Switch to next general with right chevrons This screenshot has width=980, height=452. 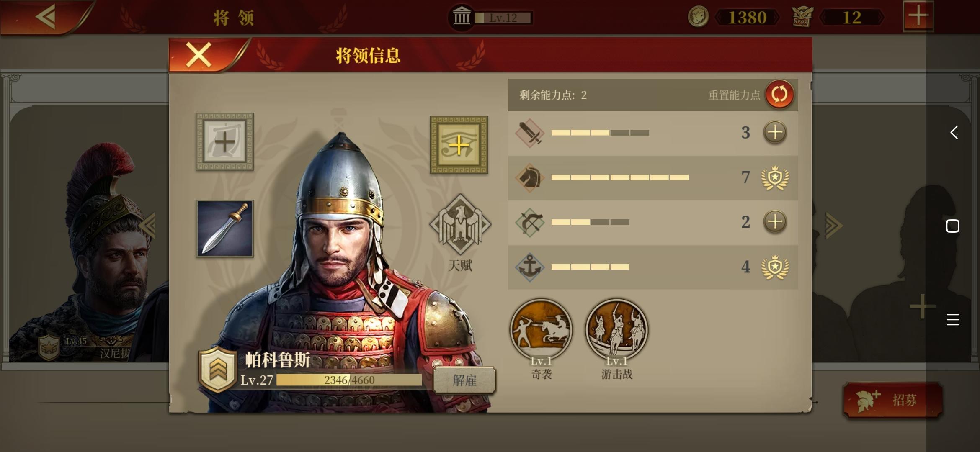coord(834,226)
